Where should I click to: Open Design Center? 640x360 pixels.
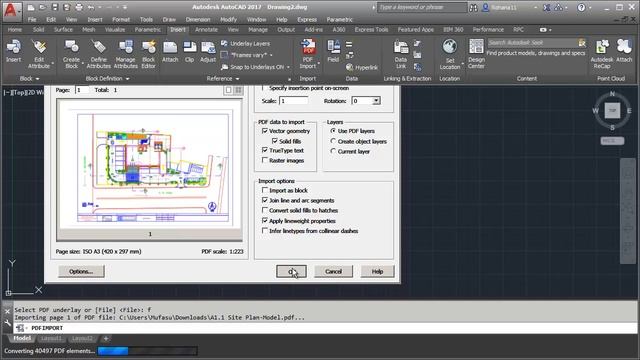point(476,53)
